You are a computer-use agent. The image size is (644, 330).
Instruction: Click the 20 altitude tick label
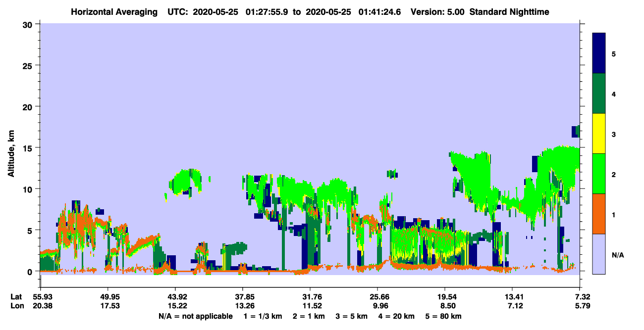tap(28, 106)
